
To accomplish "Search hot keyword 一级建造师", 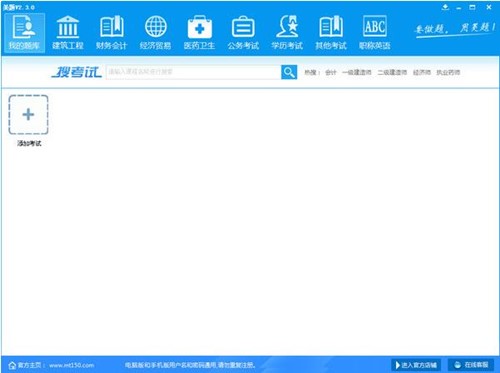I will [x=357, y=72].
